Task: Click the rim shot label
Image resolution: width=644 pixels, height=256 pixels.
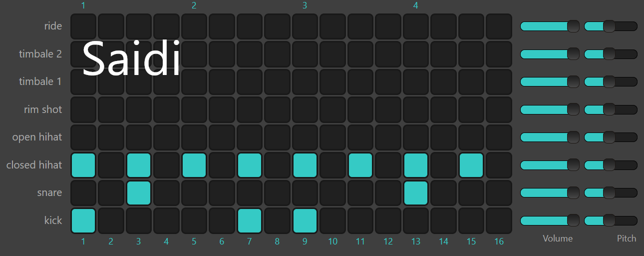Action: click(43, 109)
